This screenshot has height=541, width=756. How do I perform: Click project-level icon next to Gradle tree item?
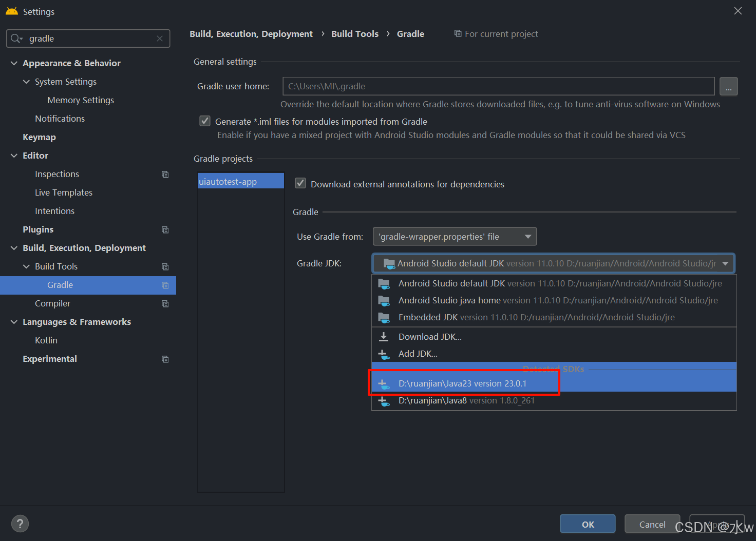(x=165, y=285)
